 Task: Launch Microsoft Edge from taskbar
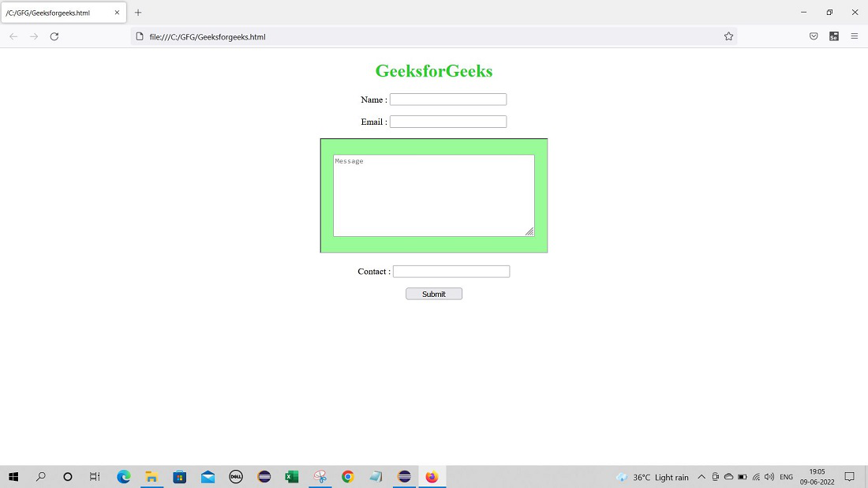pos(123,477)
